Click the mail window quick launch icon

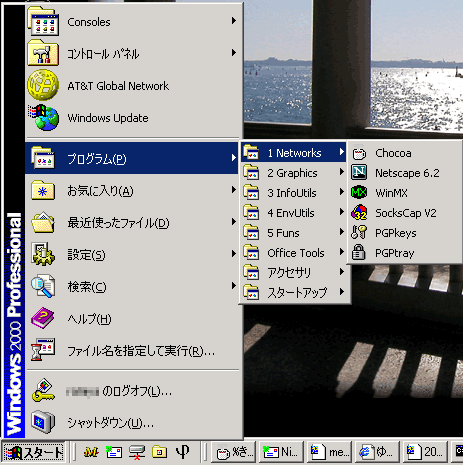114,452
